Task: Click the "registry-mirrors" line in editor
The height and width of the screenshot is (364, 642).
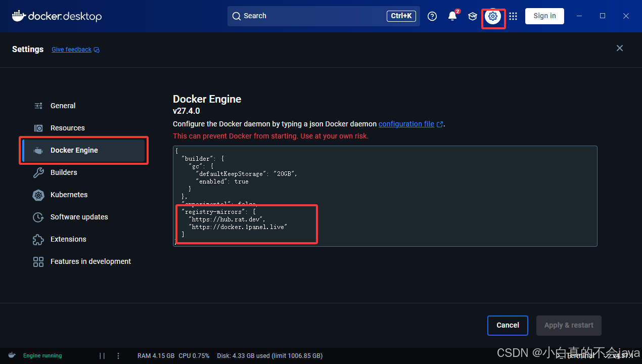Action: tap(218, 212)
